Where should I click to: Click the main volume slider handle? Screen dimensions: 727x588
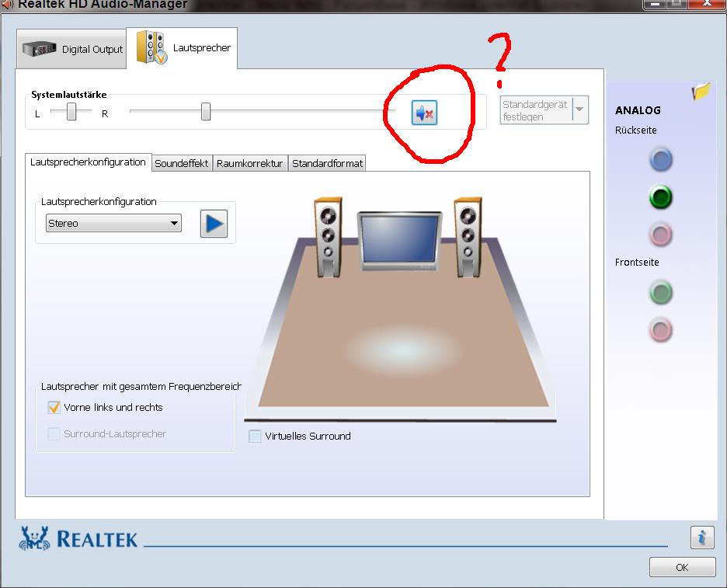click(x=206, y=112)
